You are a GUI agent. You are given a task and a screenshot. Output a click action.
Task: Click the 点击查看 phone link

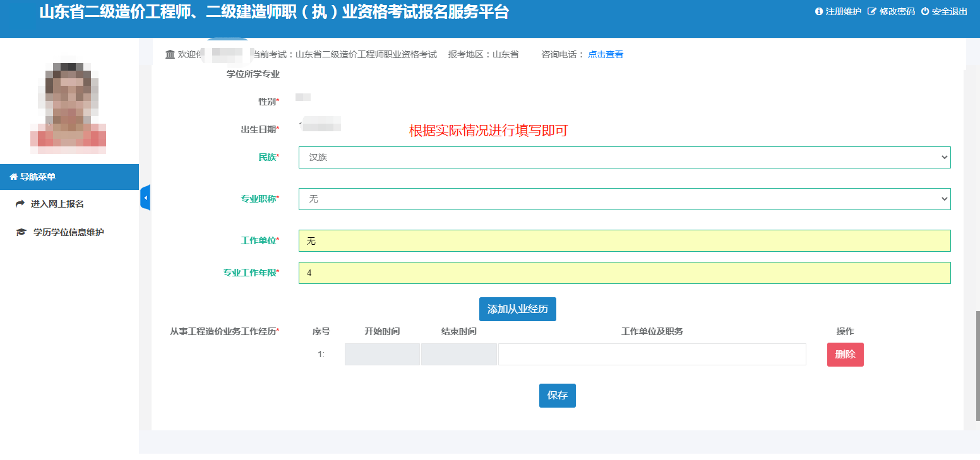[606, 54]
